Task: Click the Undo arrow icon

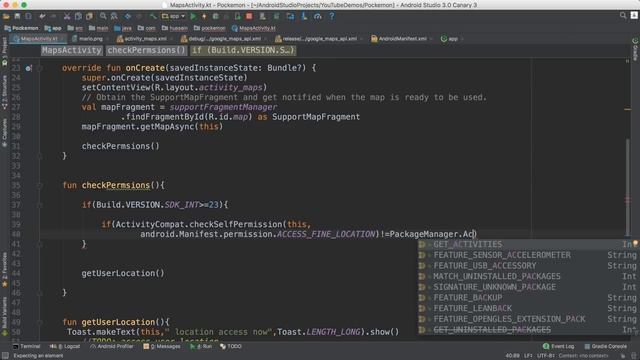Action: pyautogui.click(x=42, y=16)
